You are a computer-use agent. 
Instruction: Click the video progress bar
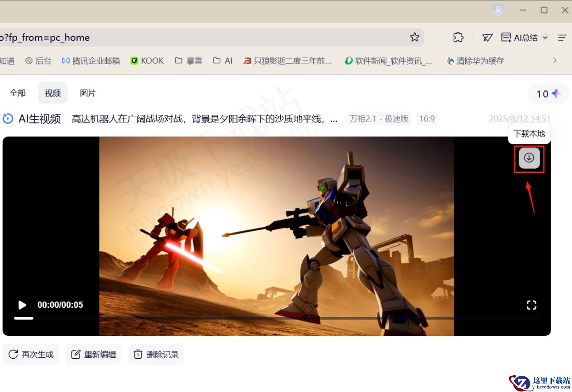[x=276, y=318]
